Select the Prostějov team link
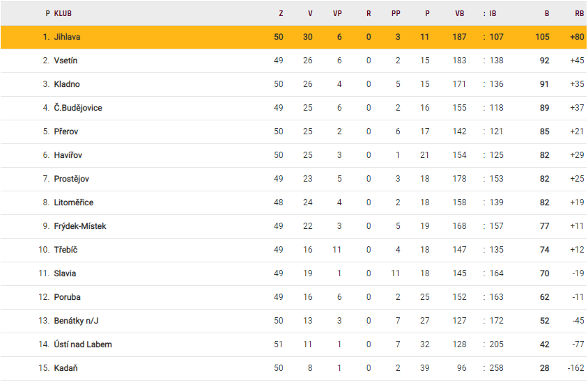Screen dimensions: 588x382 pyautogui.click(x=71, y=179)
